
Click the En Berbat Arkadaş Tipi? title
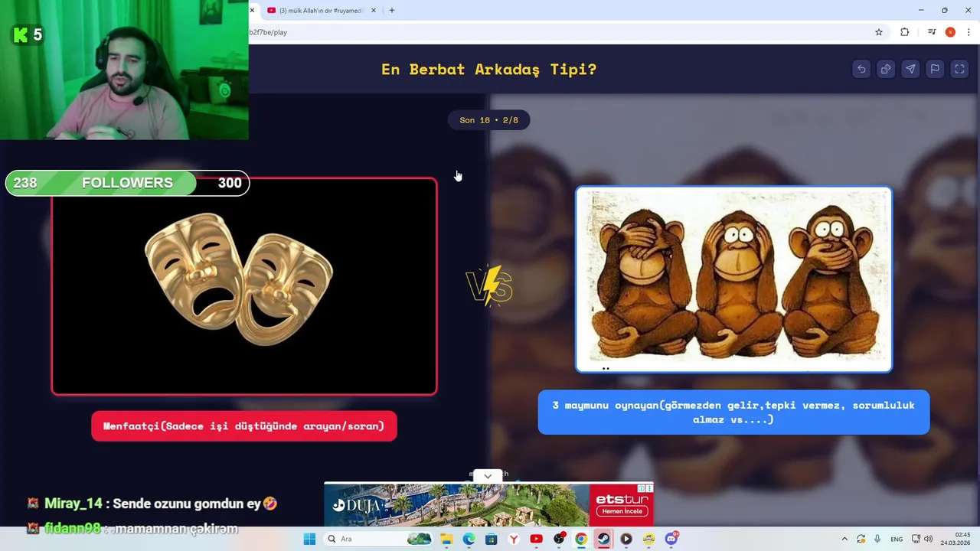(488, 70)
